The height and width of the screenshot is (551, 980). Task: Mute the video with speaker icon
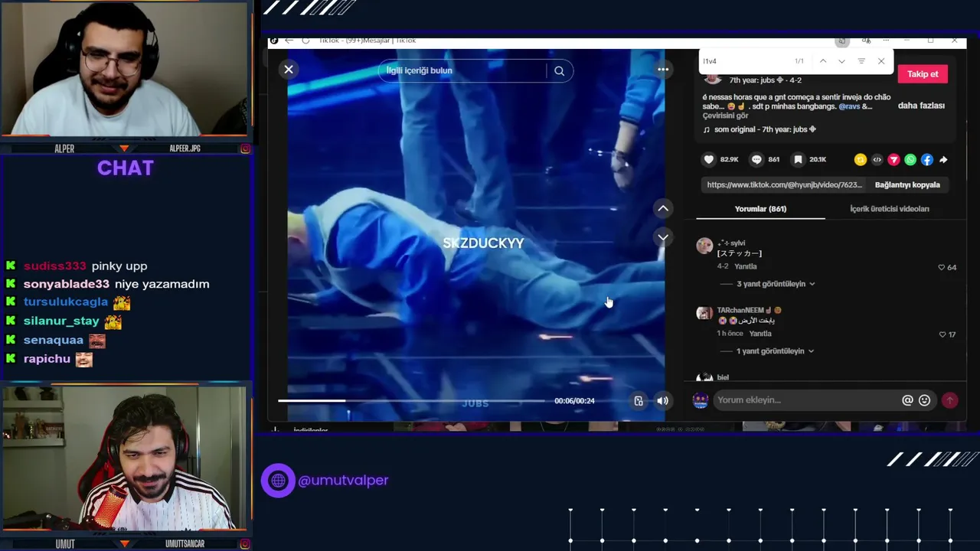point(663,400)
